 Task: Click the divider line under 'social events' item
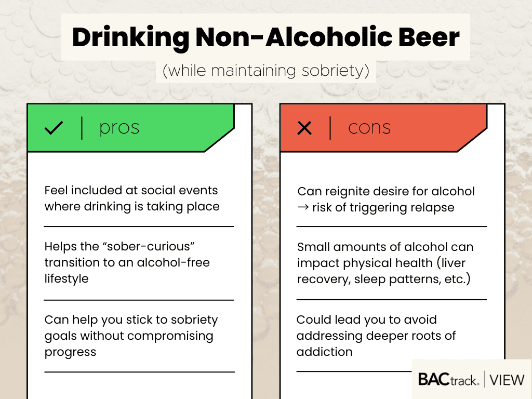(139, 227)
